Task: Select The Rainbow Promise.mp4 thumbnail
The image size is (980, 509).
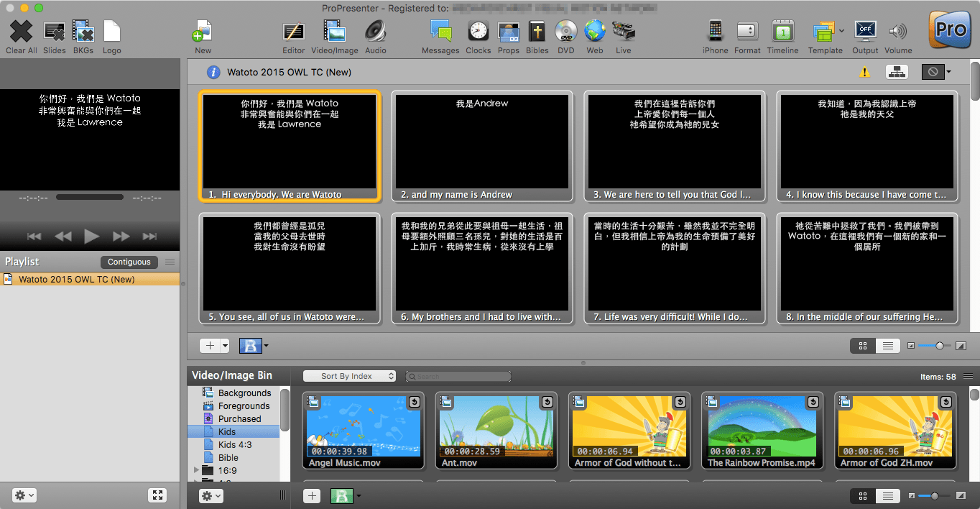Action: pos(762,431)
